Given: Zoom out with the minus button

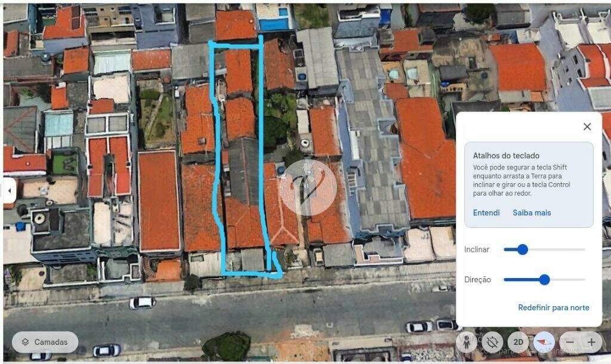Looking at the screenshot, I should coord(570,342).
